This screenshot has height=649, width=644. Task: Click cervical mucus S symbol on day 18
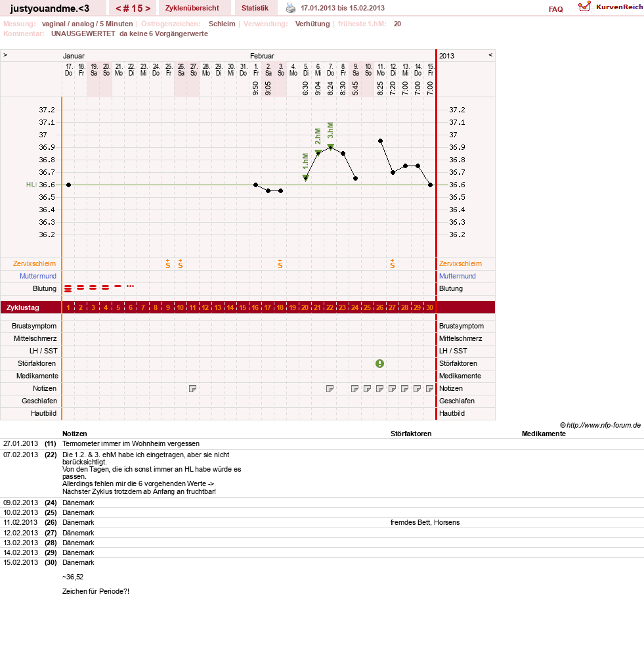[280, 263]
